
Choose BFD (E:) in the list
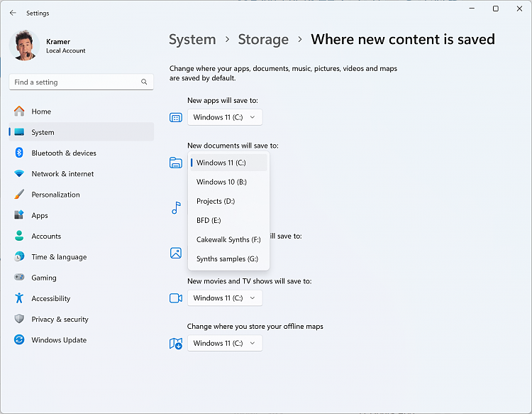click(228, 220)
